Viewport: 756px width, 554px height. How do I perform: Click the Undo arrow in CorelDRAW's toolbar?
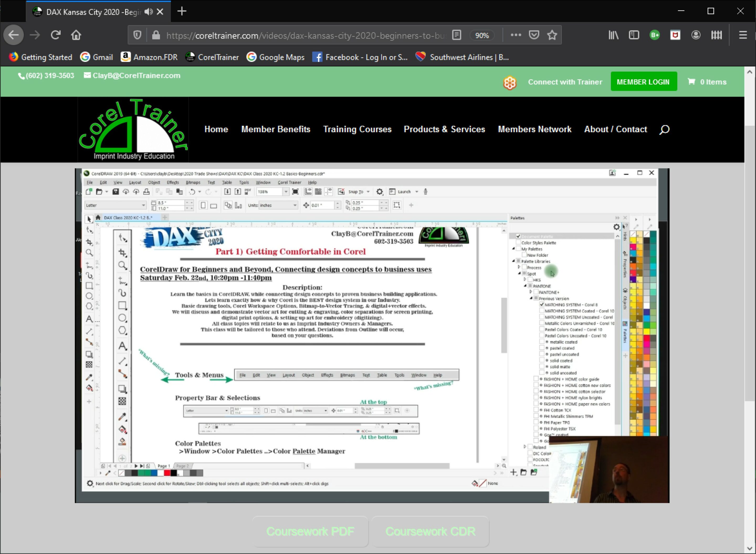point(192,192)
